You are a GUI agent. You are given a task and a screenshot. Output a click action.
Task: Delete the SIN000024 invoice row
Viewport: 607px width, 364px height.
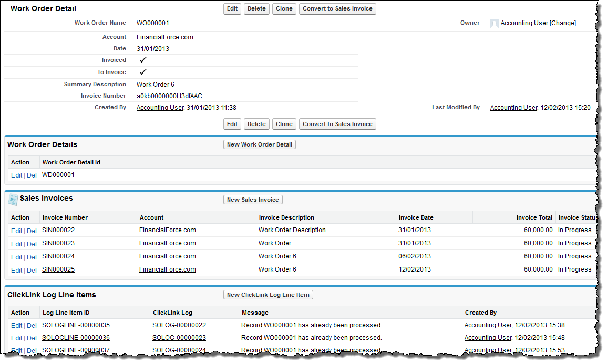pos(32,257)
